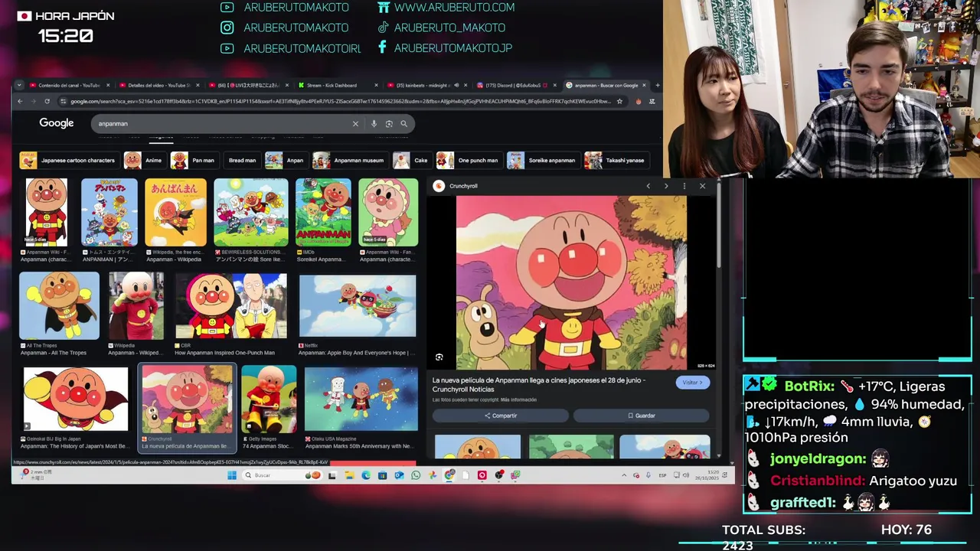The height and width of the screenshot is (551, 980).
Task: Open Google Lens image search icon
Action: tap(389, 123)
